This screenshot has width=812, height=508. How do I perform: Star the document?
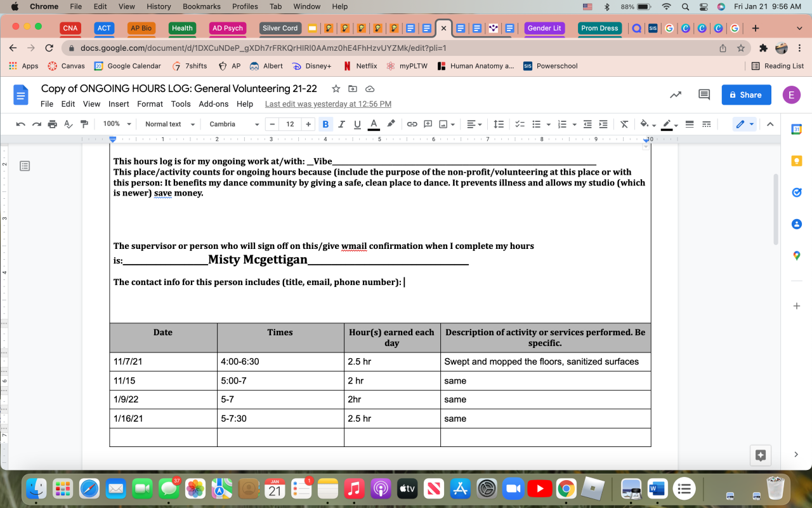point(336,88)
